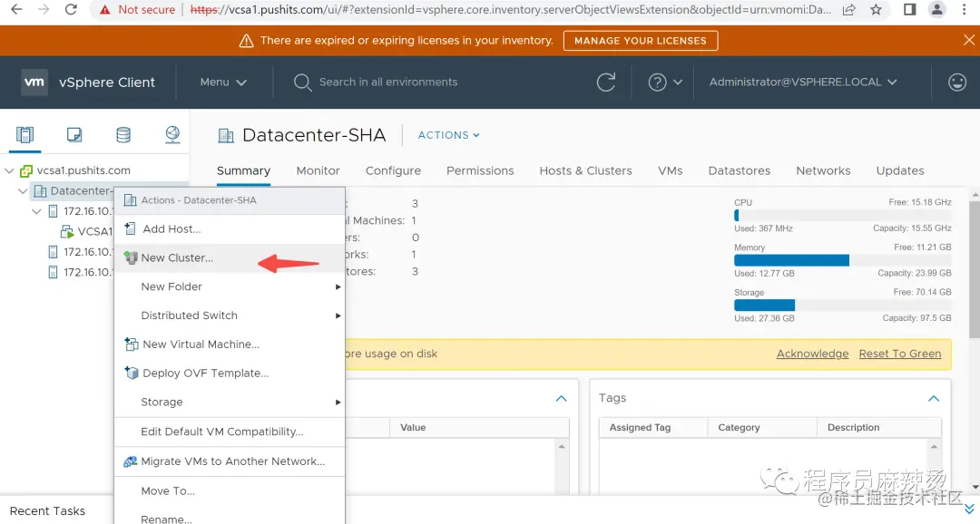Switch to Hosts & Clusters tab

(x=585, y=170)
